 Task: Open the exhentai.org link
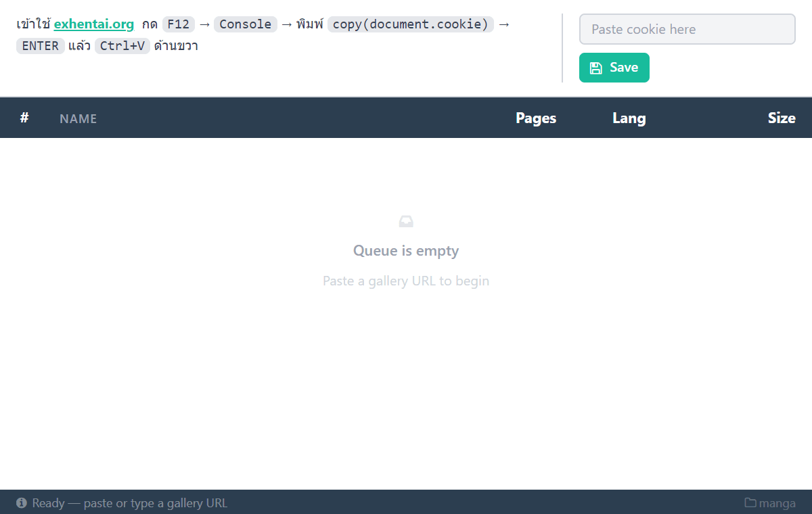coord(94,24)
